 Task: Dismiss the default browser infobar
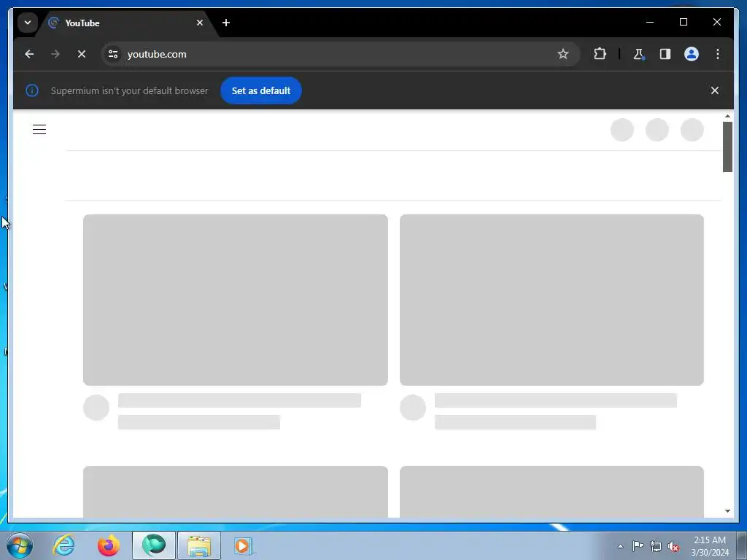click(x=715, y=90)
